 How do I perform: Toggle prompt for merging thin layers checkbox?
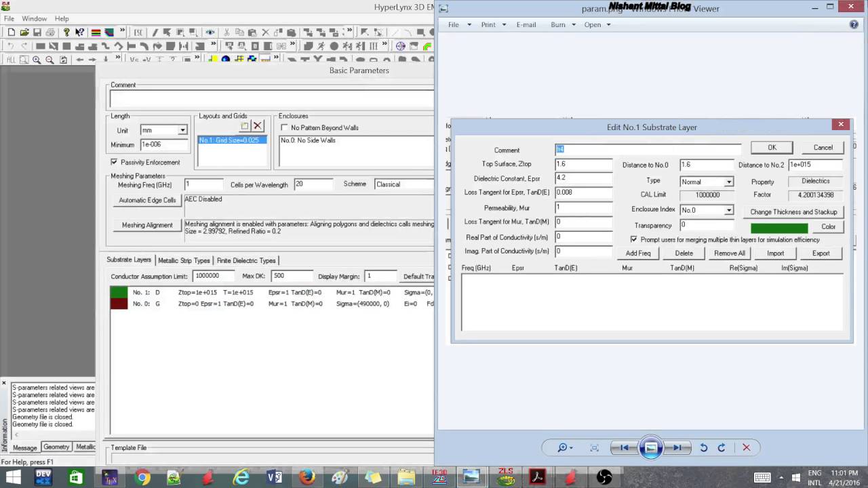pyautogui.click(x=634, y=239)
